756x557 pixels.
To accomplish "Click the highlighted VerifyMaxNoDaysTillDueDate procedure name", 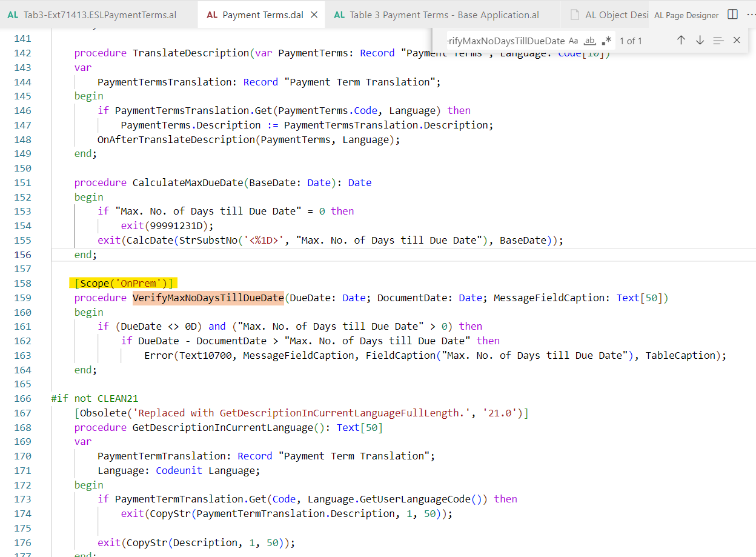I will click(208, 298).
